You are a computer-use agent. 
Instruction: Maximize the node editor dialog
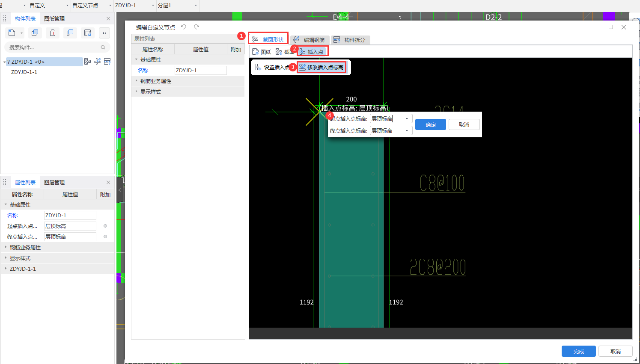point(611,27)
